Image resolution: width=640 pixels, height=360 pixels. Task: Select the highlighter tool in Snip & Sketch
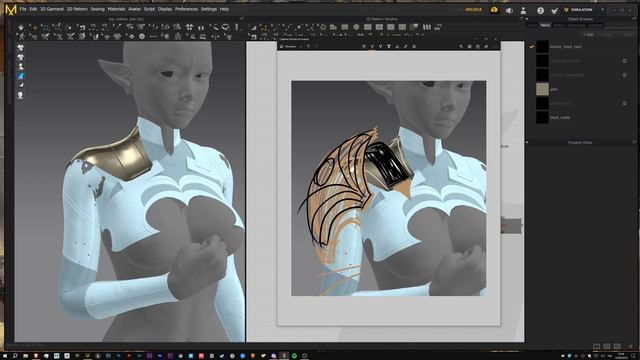(389, 47)
